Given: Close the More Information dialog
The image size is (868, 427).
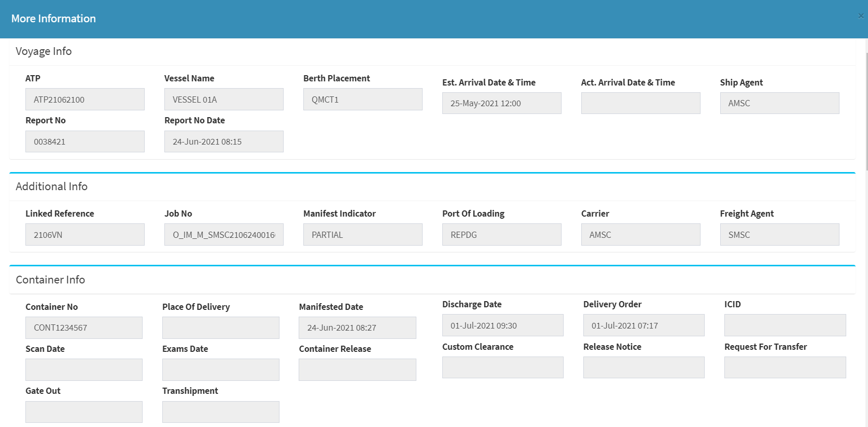Looking at the screenshot, I should [861, 16].
